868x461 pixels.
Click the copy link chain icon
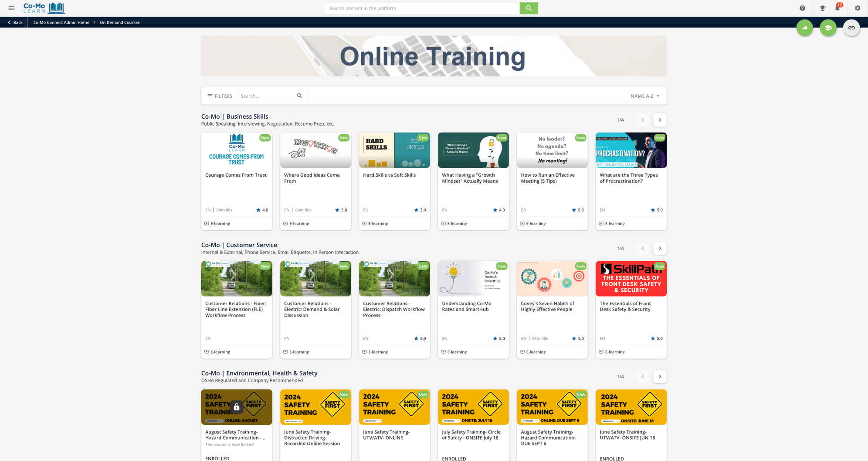click(x=851, y=28)
